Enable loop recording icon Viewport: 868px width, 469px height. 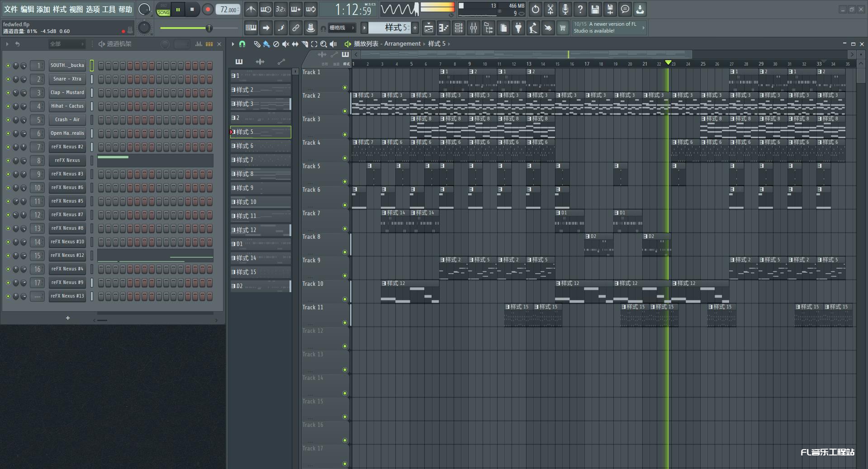pyautogui.click(x=311, y=9)
